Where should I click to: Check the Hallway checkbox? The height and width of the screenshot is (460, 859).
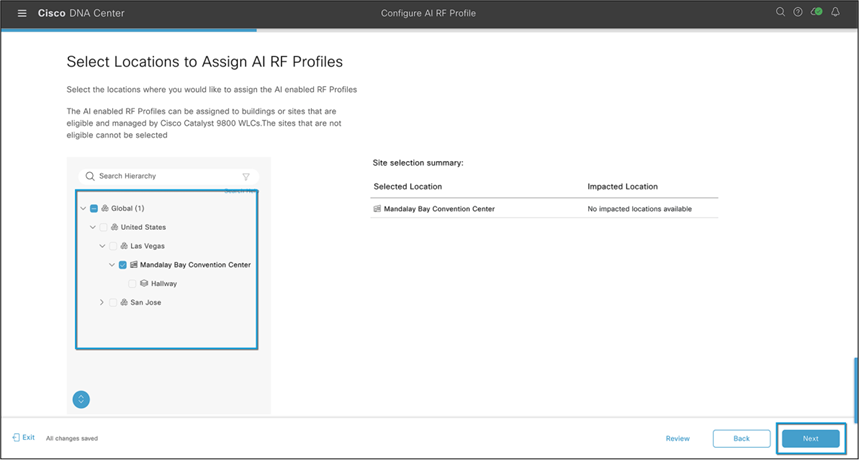pyautogui.click(x=132, y=284)
